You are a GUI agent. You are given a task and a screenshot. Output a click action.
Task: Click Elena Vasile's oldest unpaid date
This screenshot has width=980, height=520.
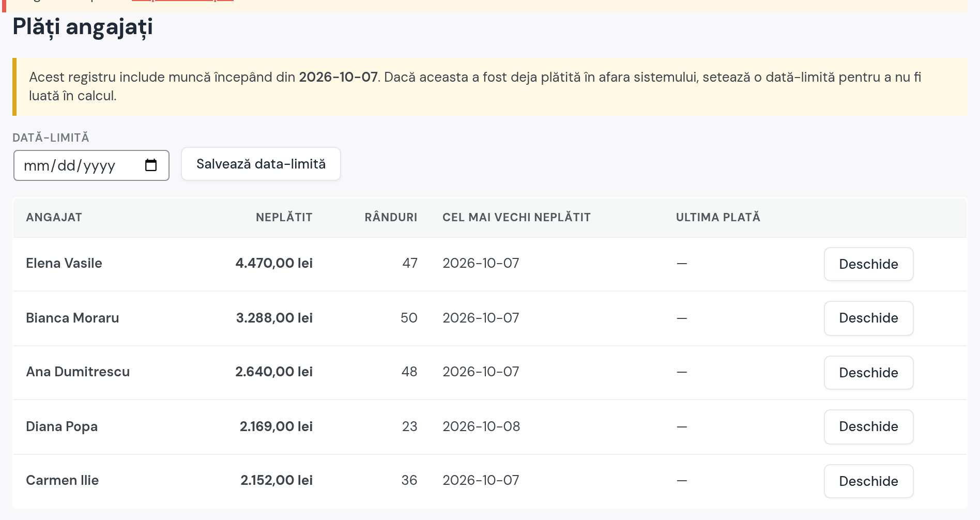click(x=481, y=263)
